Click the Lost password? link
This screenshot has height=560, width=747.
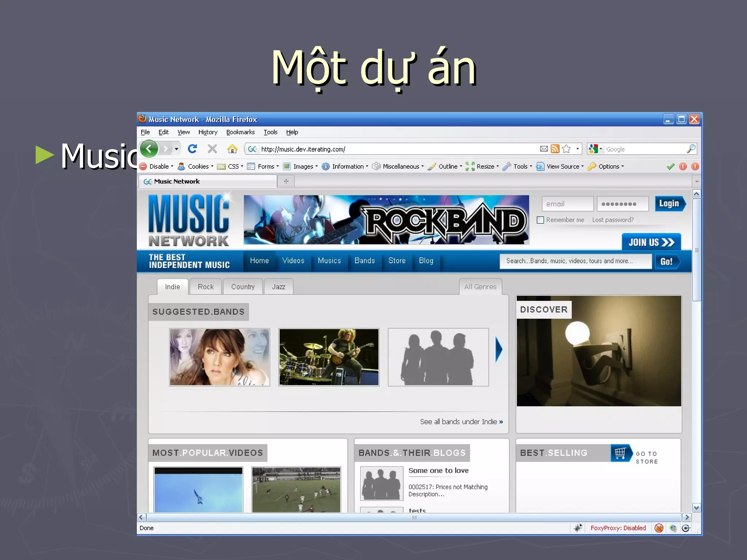point(613,220)
